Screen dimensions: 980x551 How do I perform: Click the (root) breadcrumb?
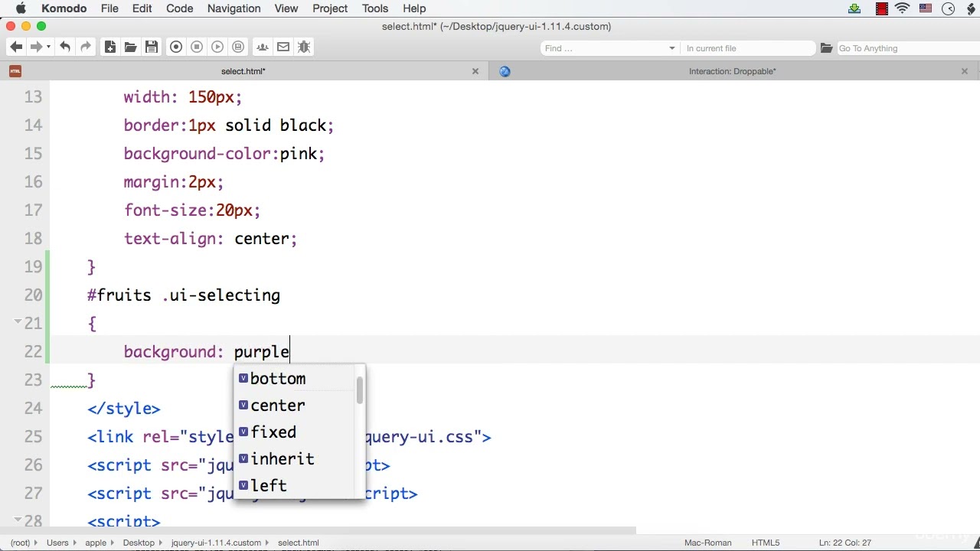pos(20,543)
